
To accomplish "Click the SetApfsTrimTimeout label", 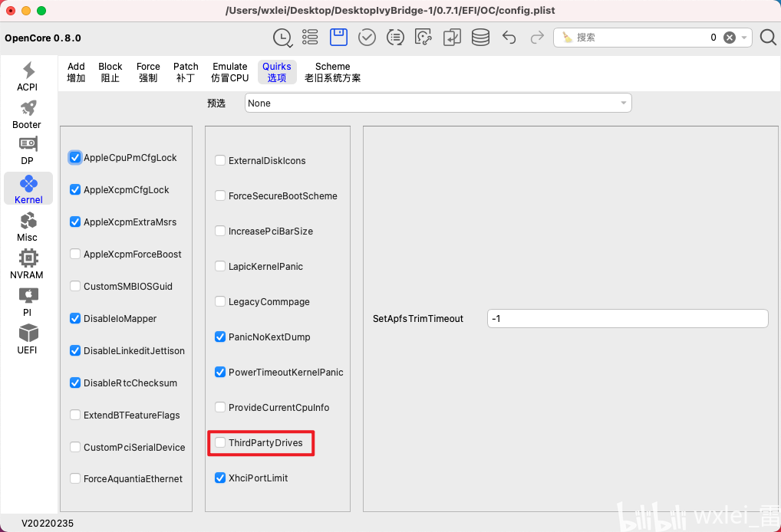I will tap(418, 319).
